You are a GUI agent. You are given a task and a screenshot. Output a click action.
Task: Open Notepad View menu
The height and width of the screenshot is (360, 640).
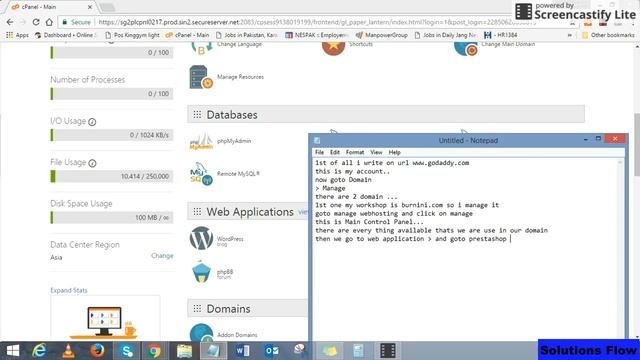pyautogui.click(x=376, y=152)
